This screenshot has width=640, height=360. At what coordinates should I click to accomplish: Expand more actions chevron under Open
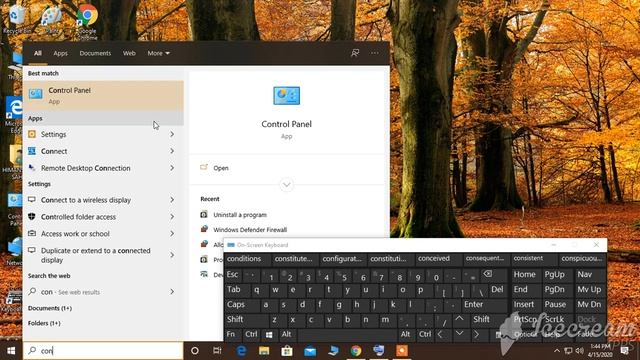(x=287, y=184)
